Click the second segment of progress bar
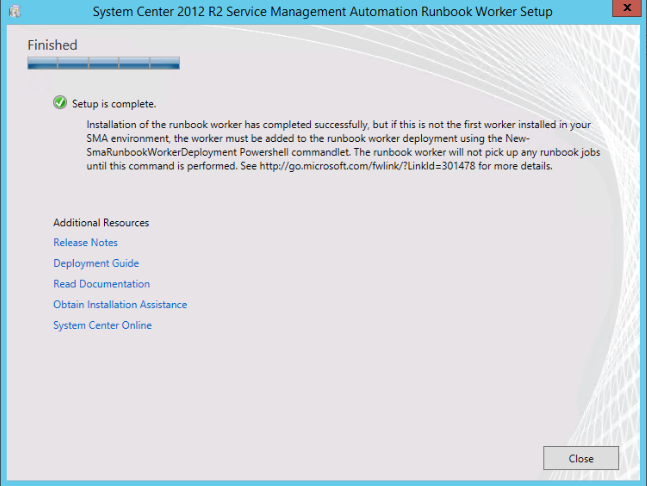647x486 pixels. tap(73, 64)
